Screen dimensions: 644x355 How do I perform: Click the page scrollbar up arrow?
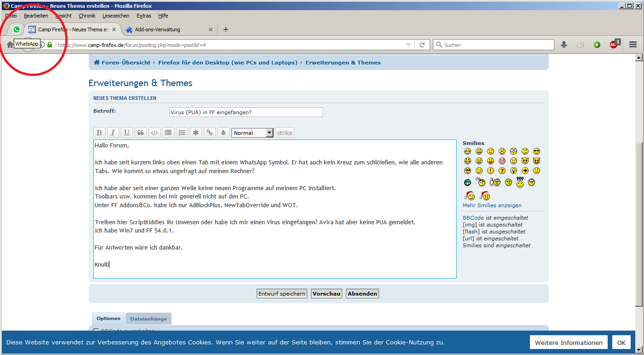pos(638,58)
